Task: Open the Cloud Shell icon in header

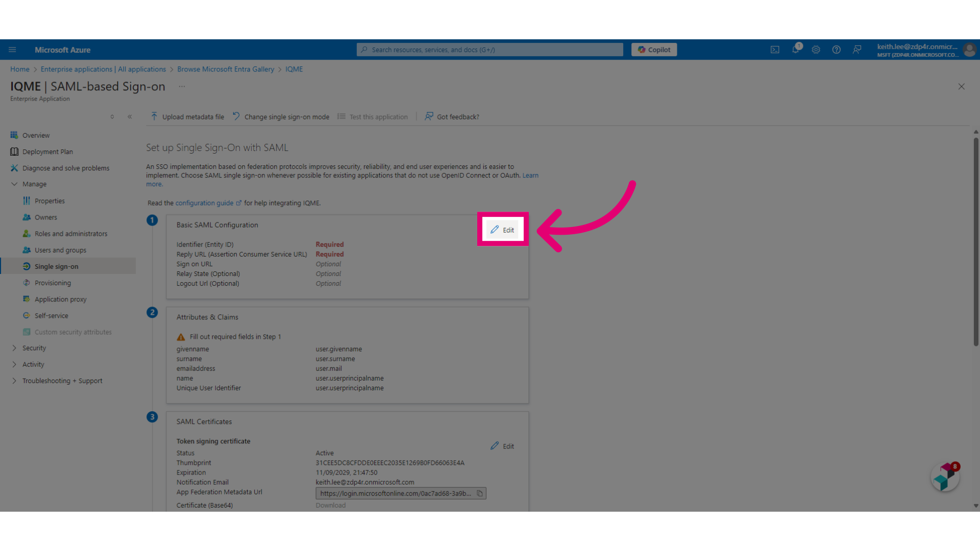Action: tap(775, 49)
